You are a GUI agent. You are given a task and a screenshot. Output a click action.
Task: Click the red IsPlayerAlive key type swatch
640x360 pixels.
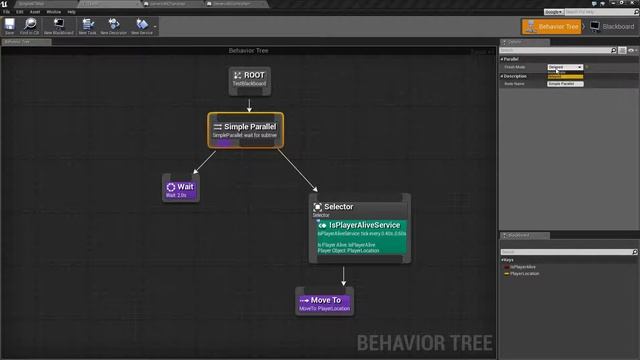(507, 267)
